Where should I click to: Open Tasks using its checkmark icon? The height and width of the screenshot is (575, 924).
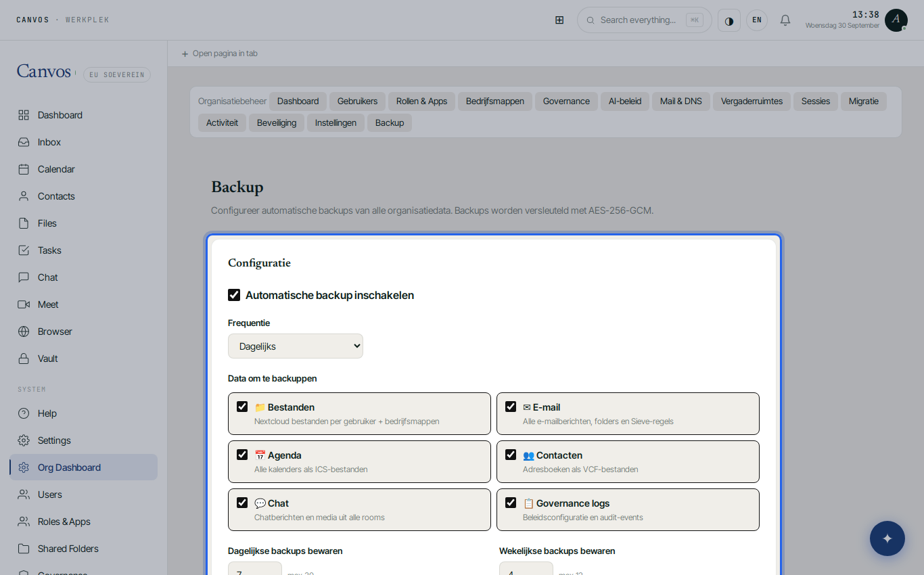tap(24, 250)
